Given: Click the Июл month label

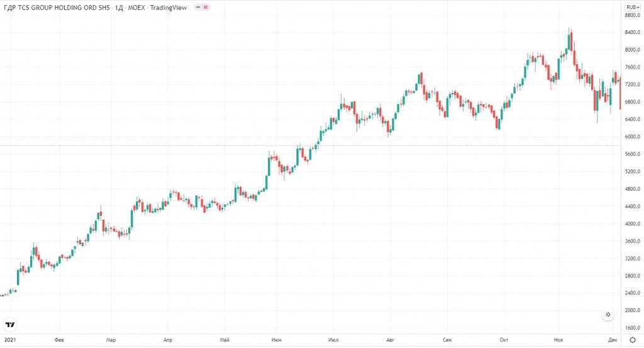Looking at the screenshot, I should pyautogui.click(x=333, y=339).
